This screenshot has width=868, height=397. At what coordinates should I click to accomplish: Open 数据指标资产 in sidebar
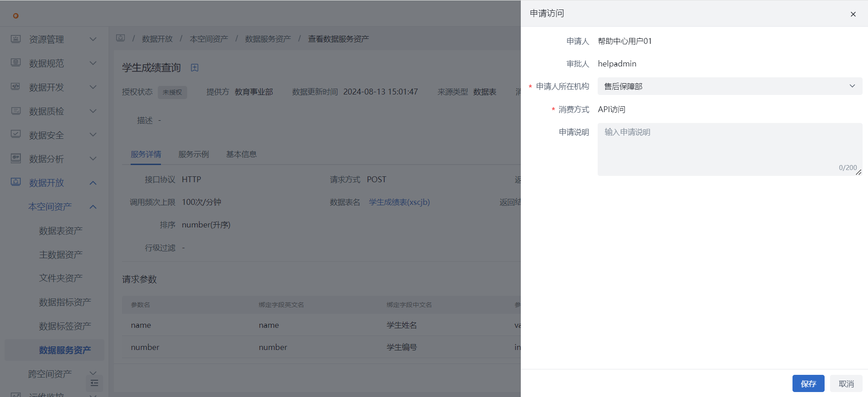tap(65, 302)
